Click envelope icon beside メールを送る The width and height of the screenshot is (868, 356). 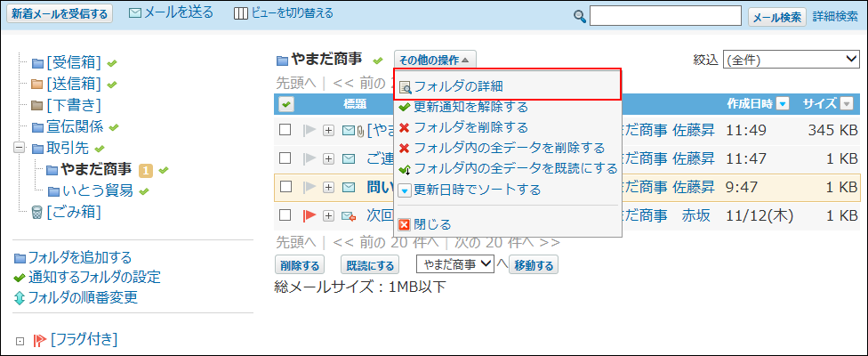(x=134, y=13)
